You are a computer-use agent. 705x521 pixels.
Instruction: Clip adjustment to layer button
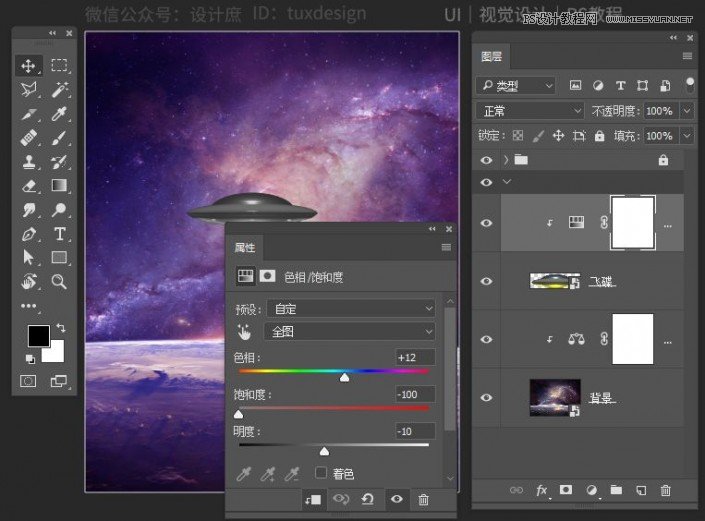click(313, 499)
